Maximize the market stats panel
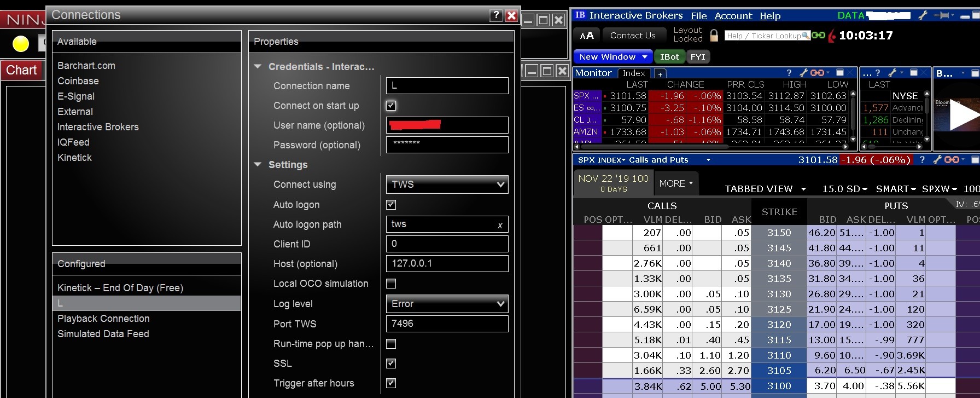Screen dimensions: 980x398 tap(913, 73)
